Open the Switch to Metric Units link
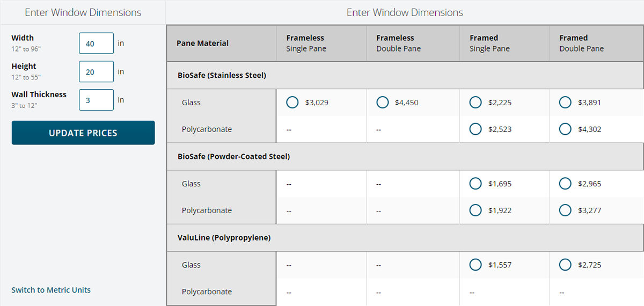Viewport: 644px width, 306px height. pos(51,290)
